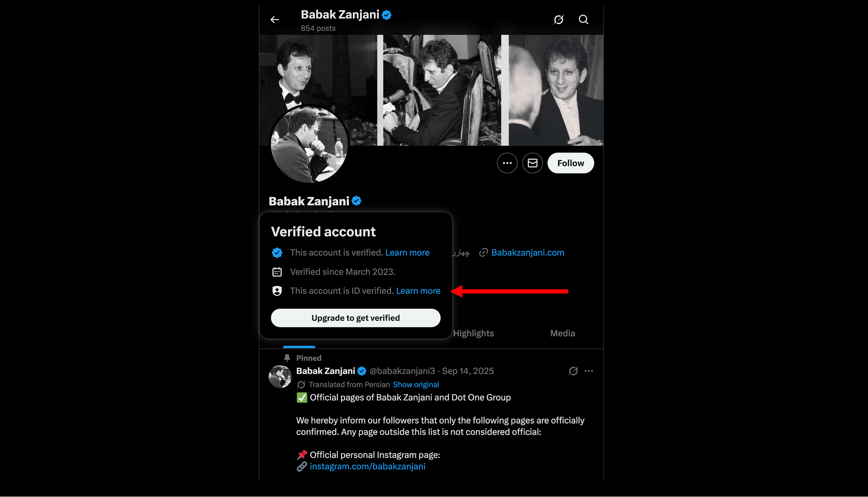The height and width of the screenshot is (497, 868).
Task: Click the verified badge beside profile name
Action: 356,201
